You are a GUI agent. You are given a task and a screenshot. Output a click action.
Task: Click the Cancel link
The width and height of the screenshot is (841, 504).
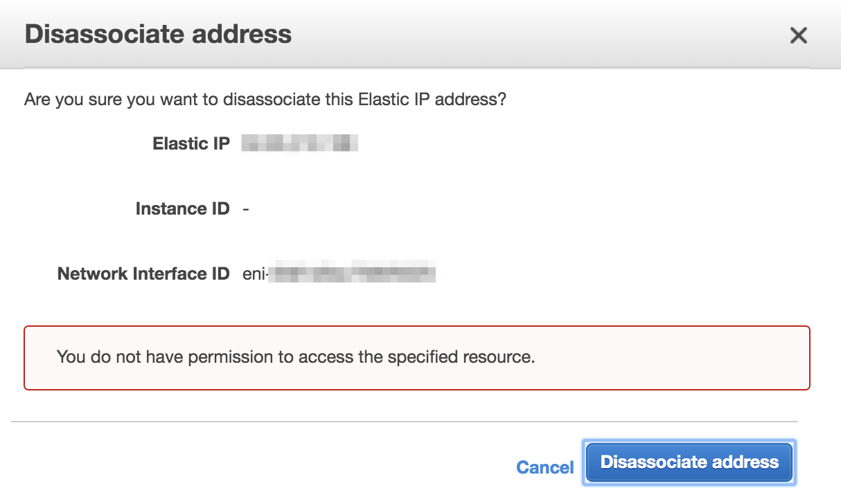pyautogui.click(x=545, y=467)
